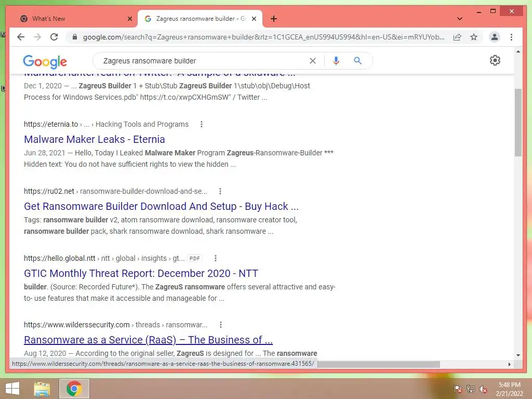Open Chrome's three-dot menu
This screenshot has width=532, height=399.
coord(511,37)
